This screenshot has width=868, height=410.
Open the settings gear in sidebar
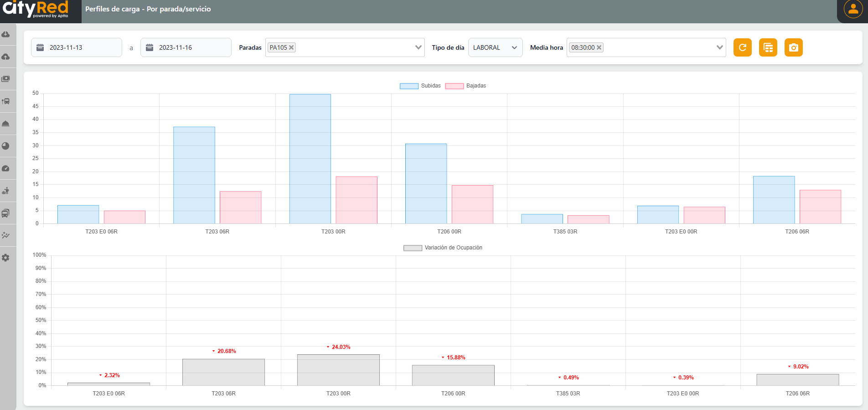6,258
